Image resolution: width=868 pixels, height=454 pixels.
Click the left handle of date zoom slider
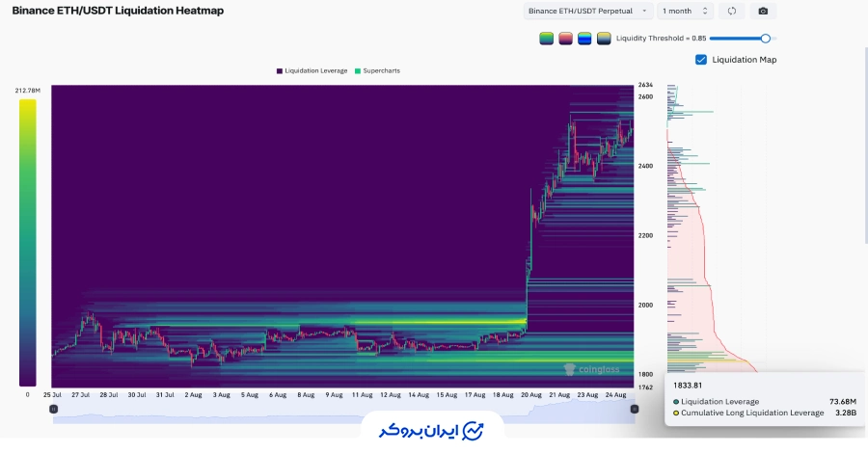tap(53, 410)
